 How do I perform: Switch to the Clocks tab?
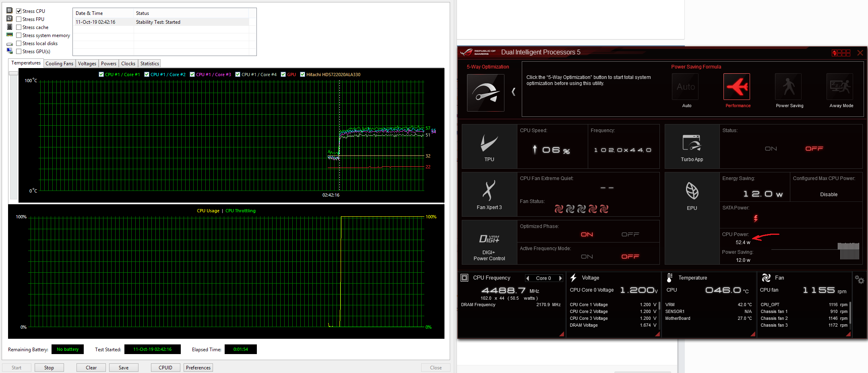coord(128,64)
